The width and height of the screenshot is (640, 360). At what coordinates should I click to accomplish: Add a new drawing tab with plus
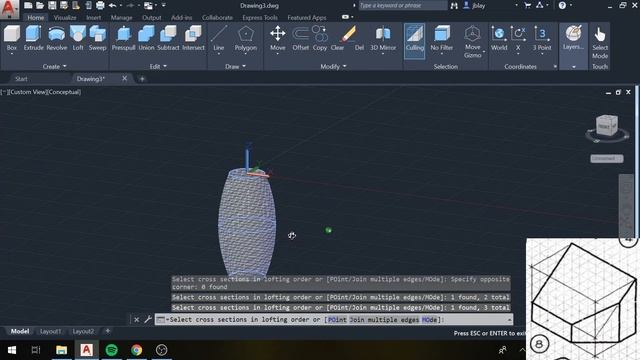point(142,79)
